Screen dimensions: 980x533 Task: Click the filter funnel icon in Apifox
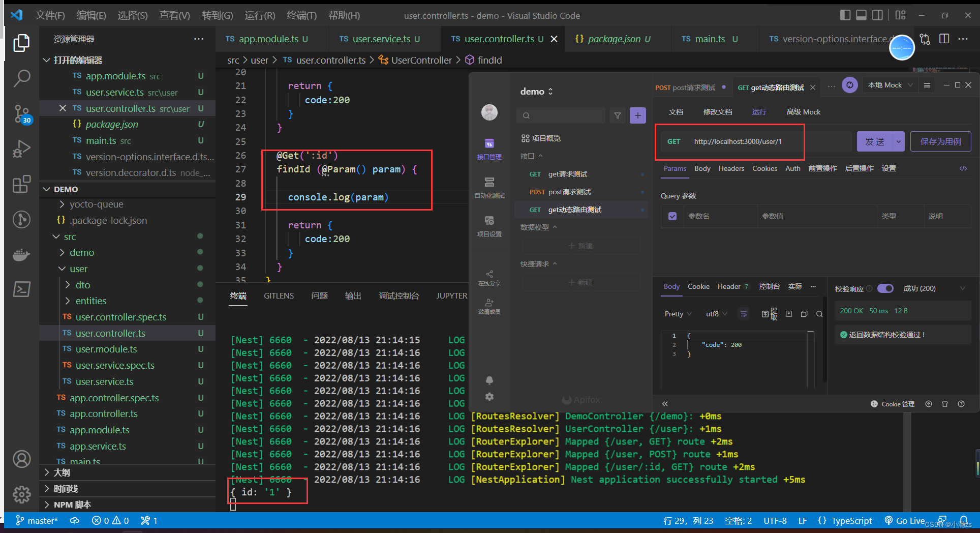[618, 115]
